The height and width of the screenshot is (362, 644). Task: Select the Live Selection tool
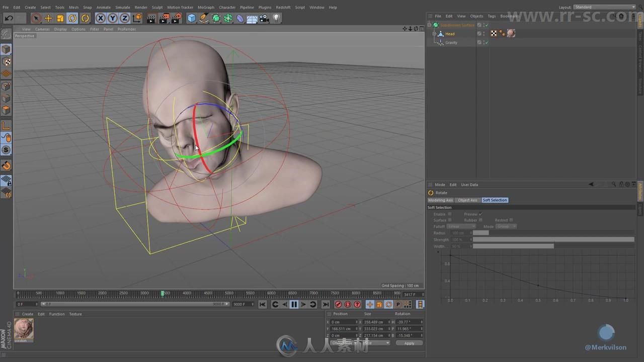(36, 19)
